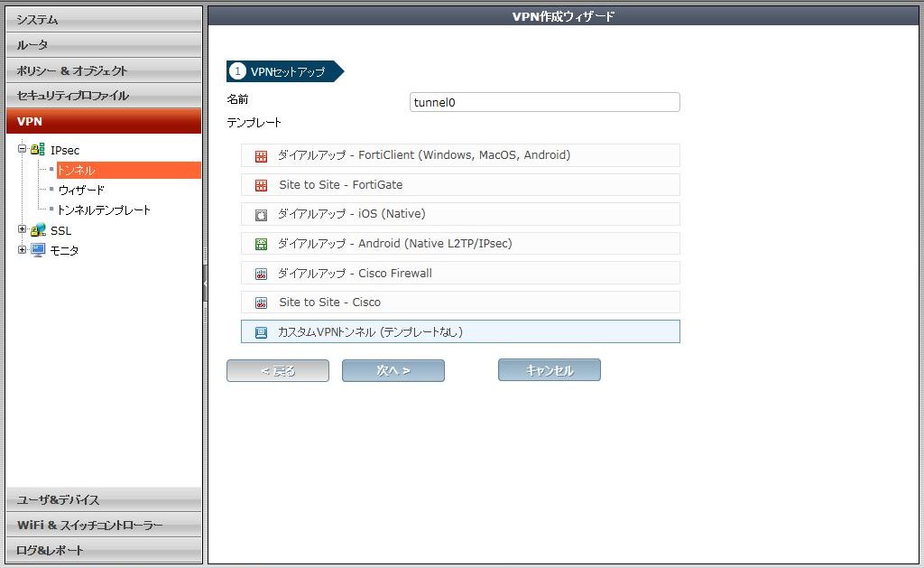Screen dimensions: 924x568
Task: Choose カスタムVPNトンネル (テンプレートなし) template
Action: click(x=460, y=331)
